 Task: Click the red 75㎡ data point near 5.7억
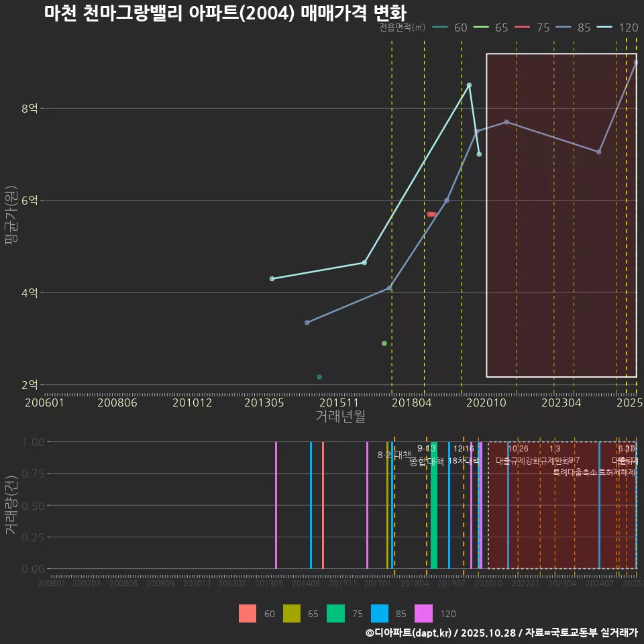[x=432, y=214]
